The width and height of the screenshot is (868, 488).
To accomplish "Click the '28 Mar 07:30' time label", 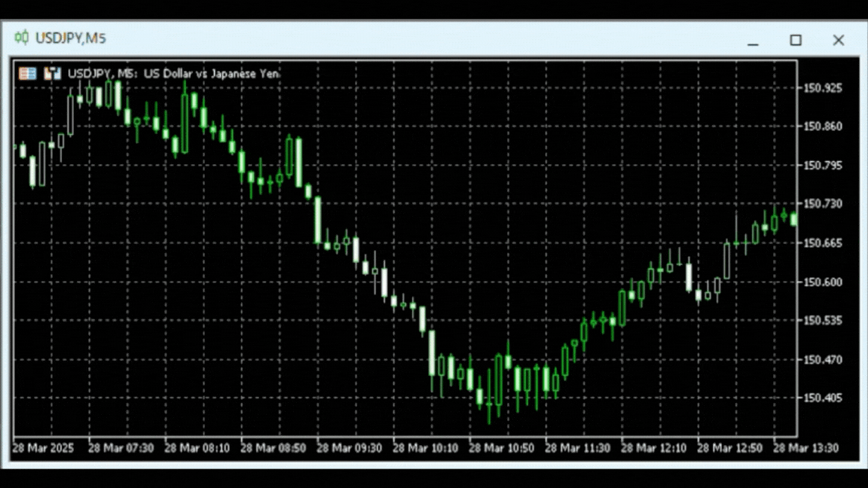I will click(x=121, y=448).
